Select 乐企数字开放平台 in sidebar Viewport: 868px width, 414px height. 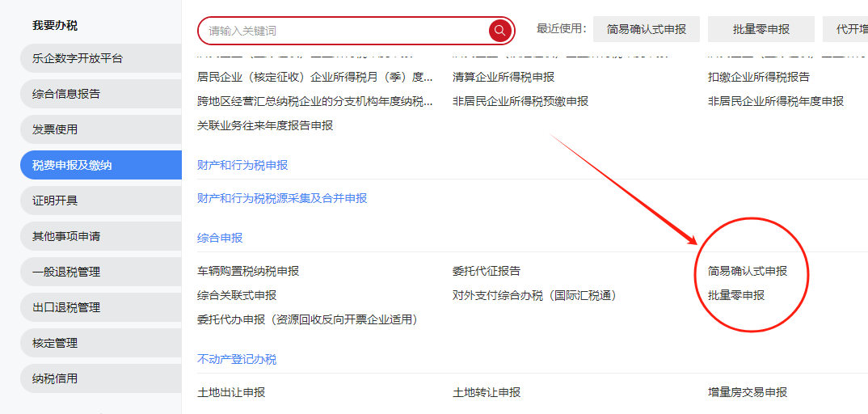(78, 58)
